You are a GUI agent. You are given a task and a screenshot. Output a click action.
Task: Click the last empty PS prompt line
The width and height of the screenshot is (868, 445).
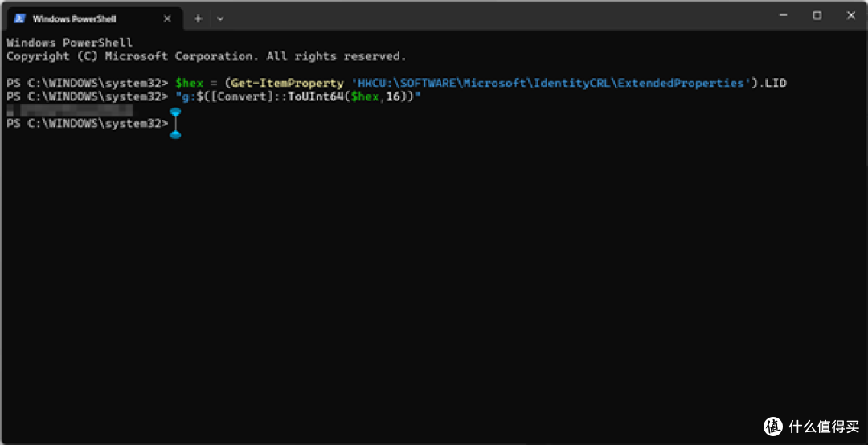pyautogui.click(x=88, y=124)
